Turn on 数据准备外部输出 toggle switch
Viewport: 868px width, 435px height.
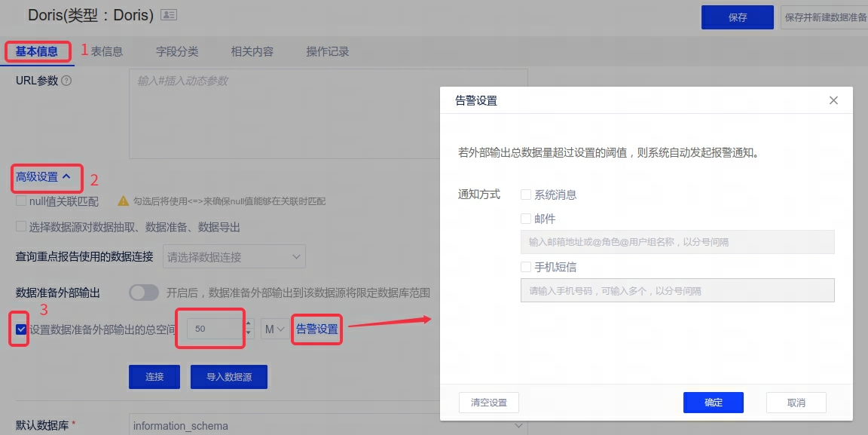click(144, 293)
